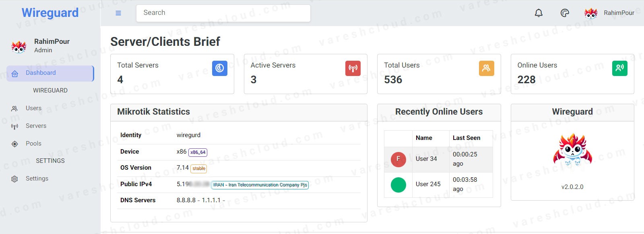Click the Active Servers value 3
This screenshot has height=234, width=644.
click(254, 80)
